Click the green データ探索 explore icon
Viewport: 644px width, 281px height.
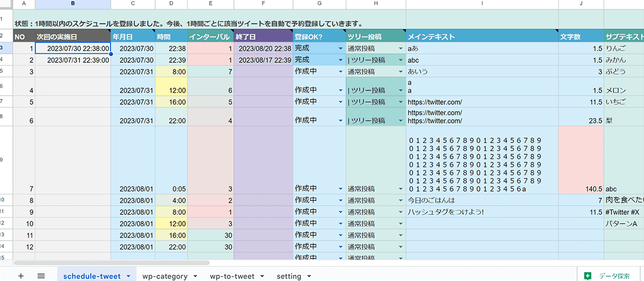(x=588, y=276)
